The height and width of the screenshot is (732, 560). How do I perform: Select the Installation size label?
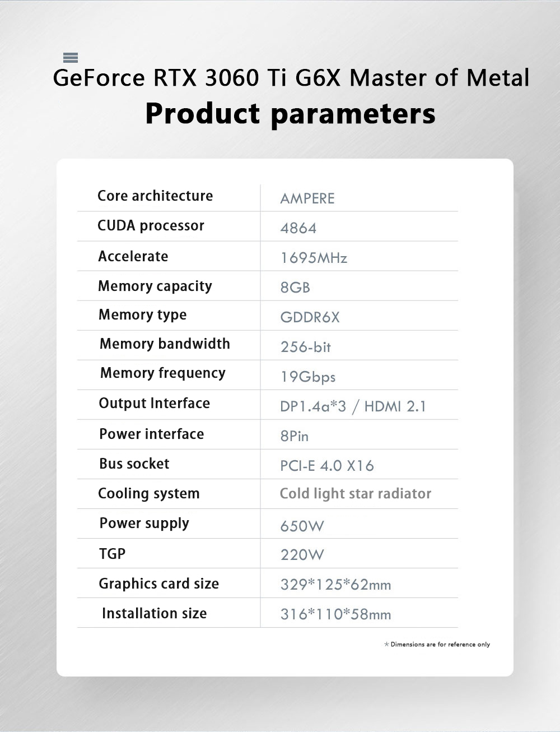pos(154,613)
